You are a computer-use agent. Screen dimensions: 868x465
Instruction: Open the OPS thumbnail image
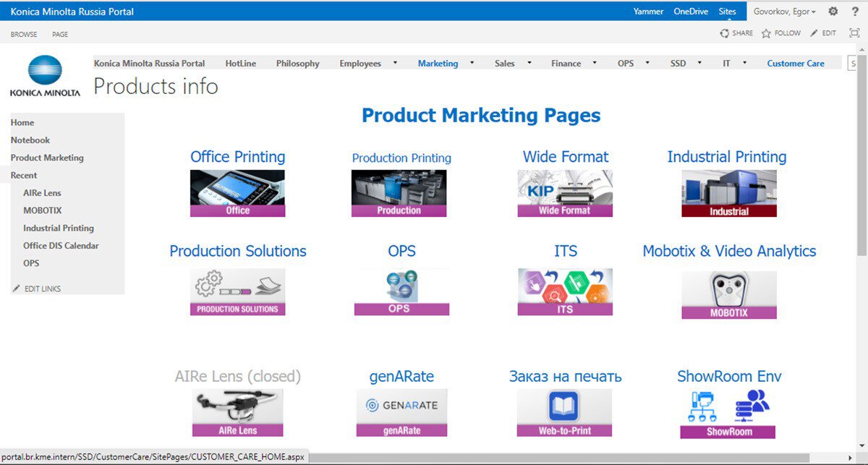pos(401,292)
